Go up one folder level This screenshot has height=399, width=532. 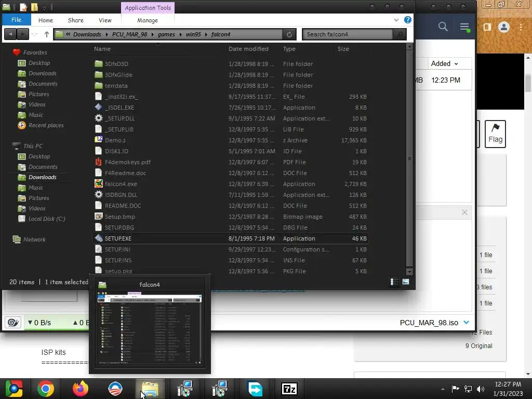point(47,34)
